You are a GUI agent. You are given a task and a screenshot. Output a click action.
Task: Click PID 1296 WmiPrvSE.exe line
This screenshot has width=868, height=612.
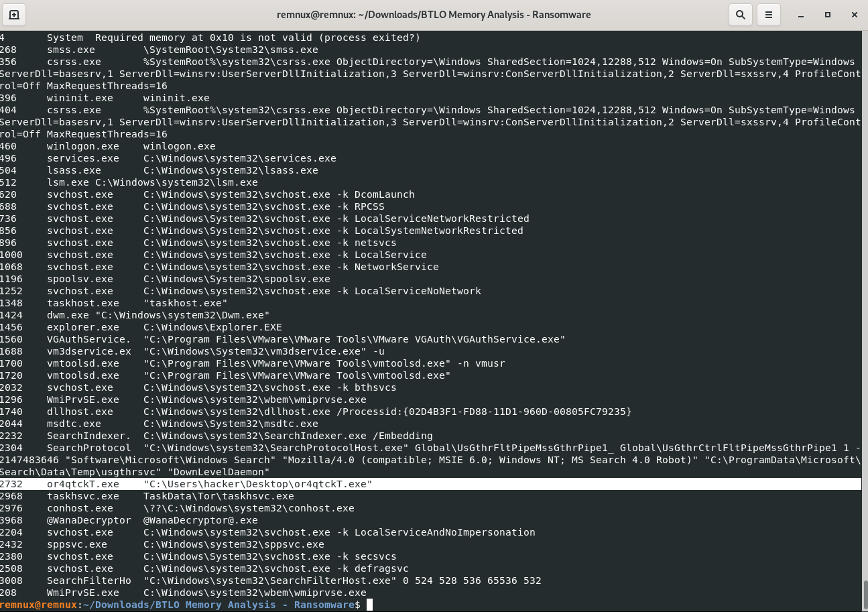point(183,400)
